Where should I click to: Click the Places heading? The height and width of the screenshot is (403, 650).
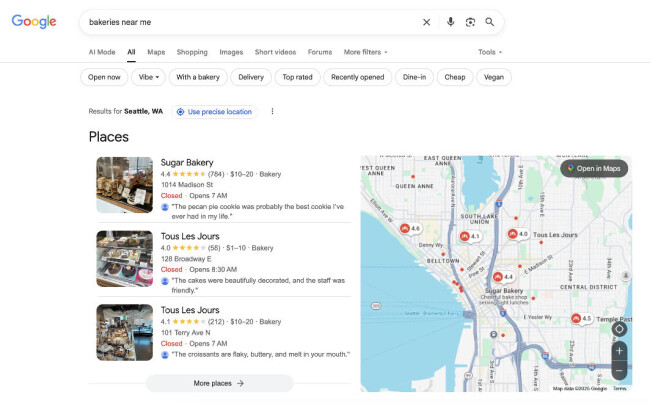click(109, 137)
